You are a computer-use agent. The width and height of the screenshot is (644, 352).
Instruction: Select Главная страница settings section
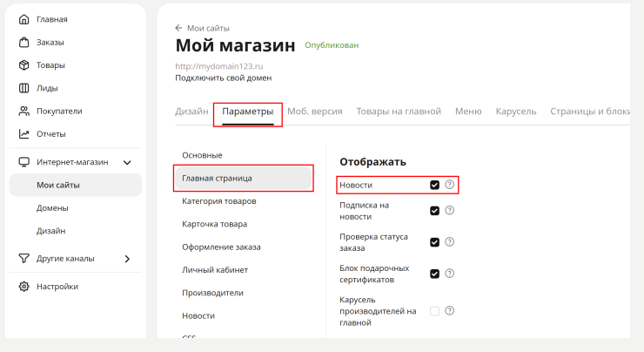(x=243, y=178)
